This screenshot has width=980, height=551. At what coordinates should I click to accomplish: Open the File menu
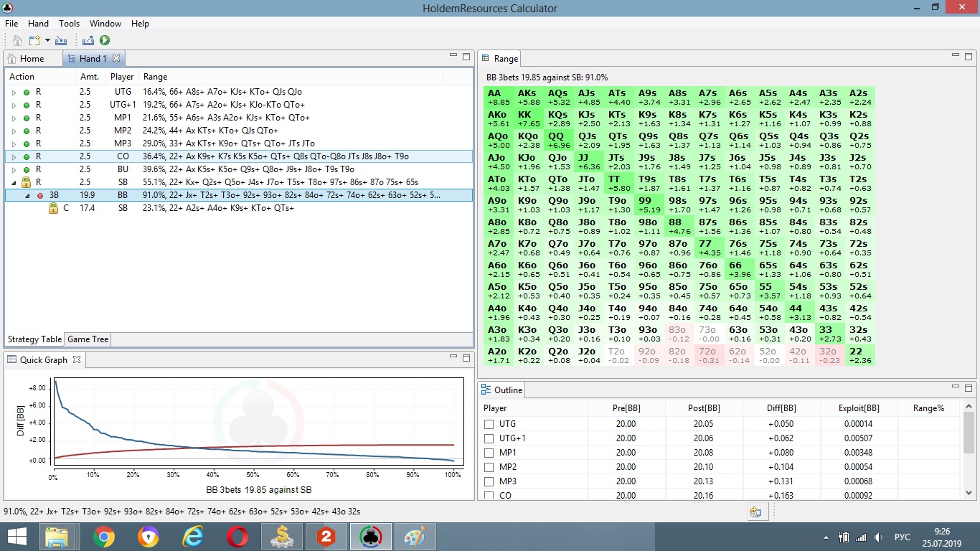coord(11,24)
